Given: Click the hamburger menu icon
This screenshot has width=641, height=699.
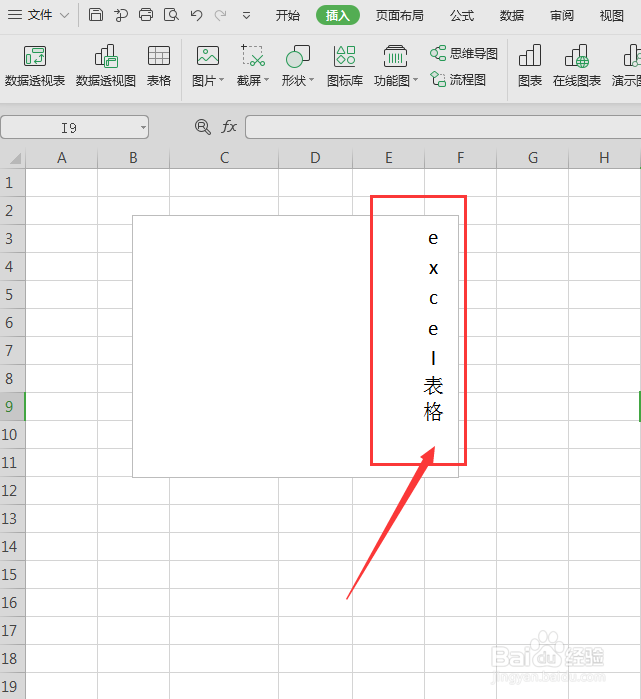Looking at the screenshot, I should coord(15,15).
